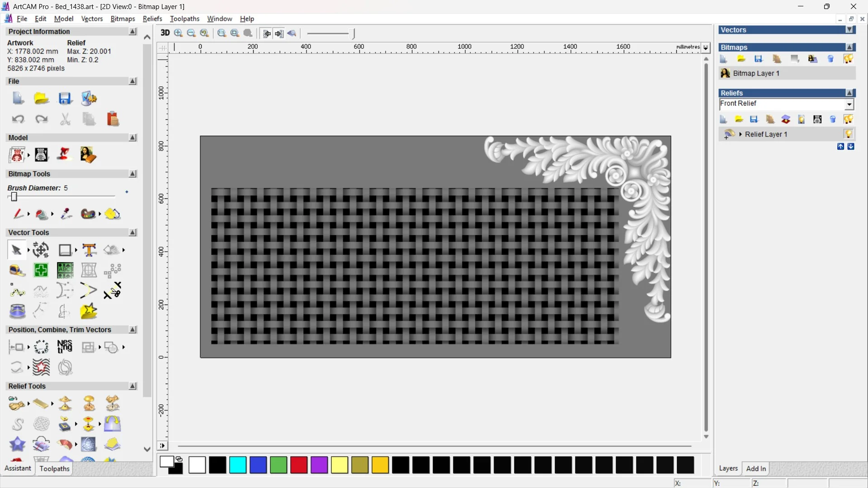Click the Paste clipboard icon
Viewport: 868px width, 488px height.
tap(113, 119)
